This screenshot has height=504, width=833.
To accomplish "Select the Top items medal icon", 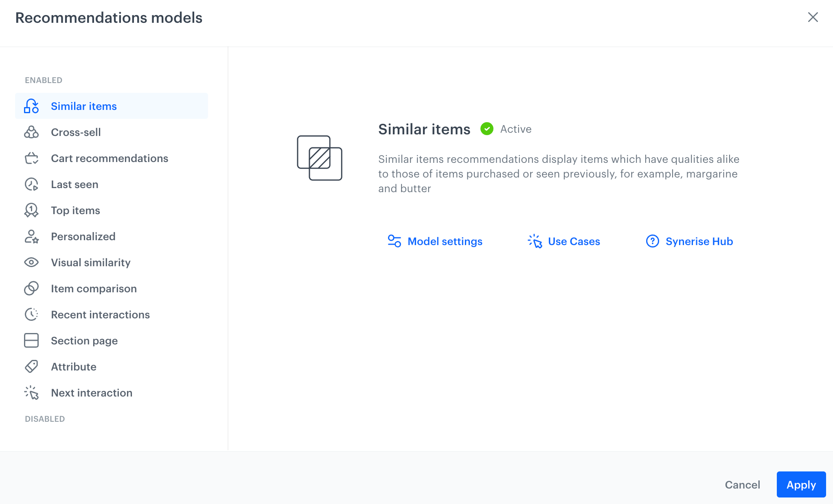I will pyautogui.click(x=31, y=210).
